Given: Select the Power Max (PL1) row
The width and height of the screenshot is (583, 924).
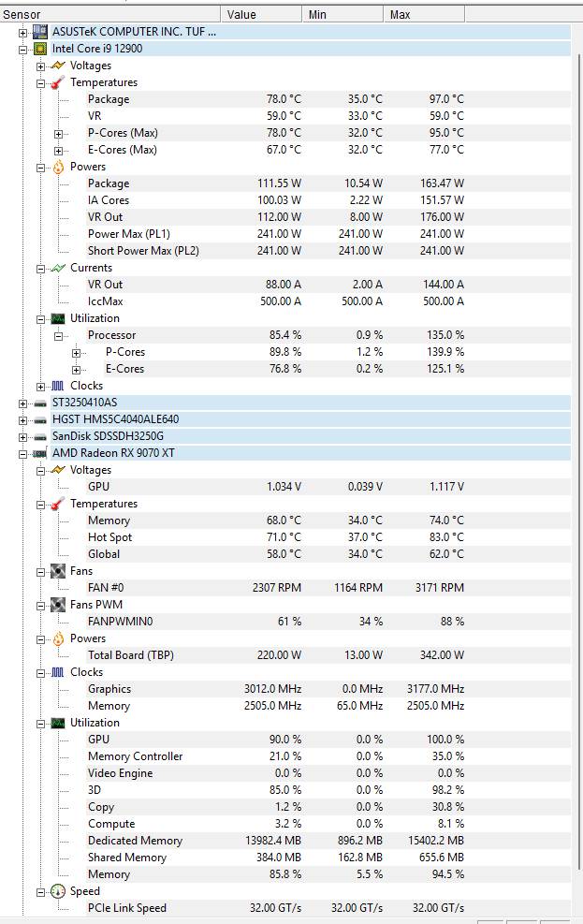Looking at the screenshot, I should pyautogui.click(x=328, y=234).
